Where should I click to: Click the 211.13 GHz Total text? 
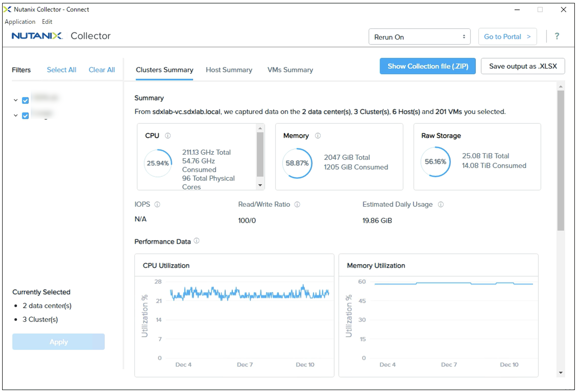coord(206,152)
